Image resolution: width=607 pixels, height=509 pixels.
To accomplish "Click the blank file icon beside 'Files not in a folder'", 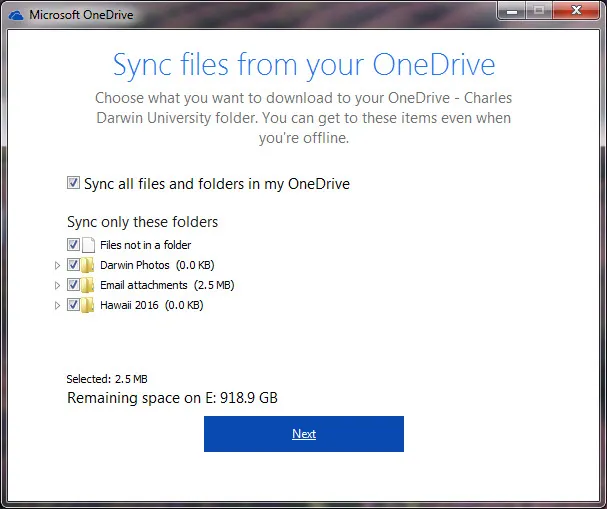I will point(88,245).
